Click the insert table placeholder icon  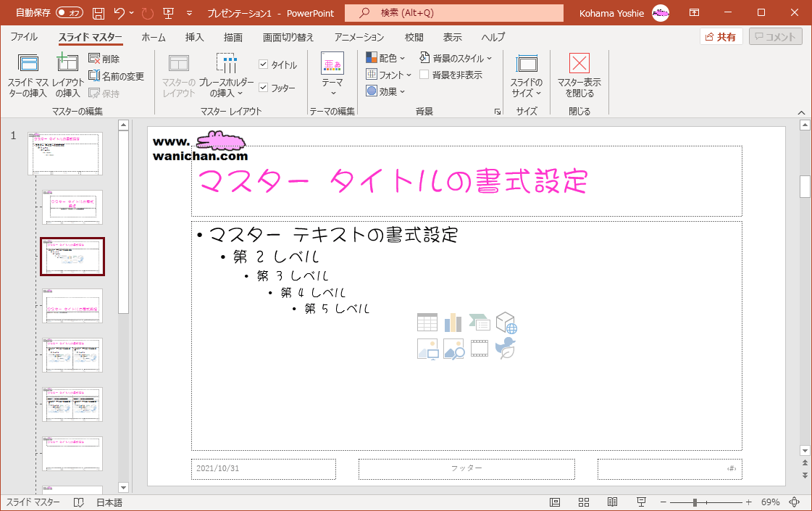[x=427, y=323]
